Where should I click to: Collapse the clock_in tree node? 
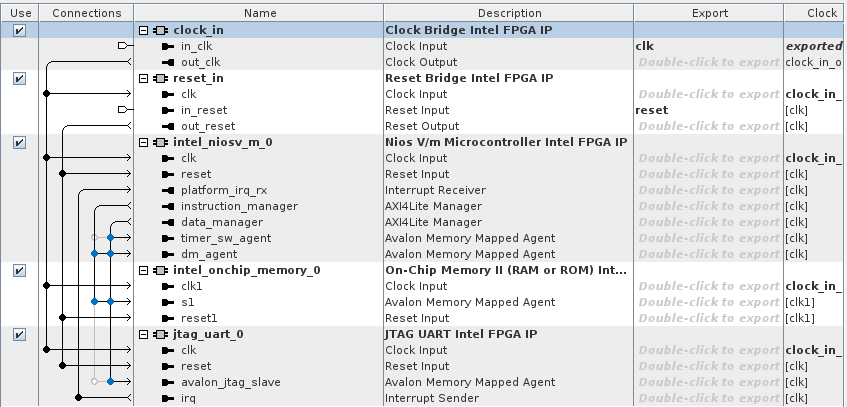click(x=146, y=30)
